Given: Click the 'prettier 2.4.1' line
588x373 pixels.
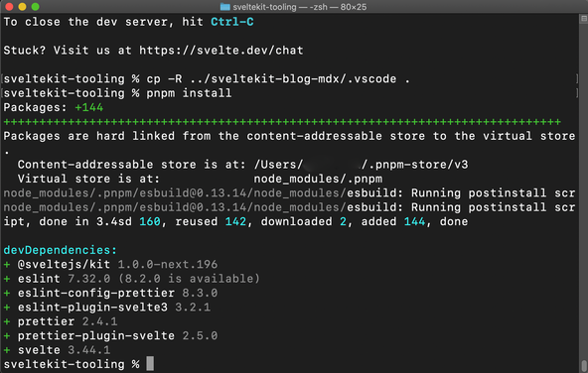Looking at the screenshot, I should [x=61, y=321].
